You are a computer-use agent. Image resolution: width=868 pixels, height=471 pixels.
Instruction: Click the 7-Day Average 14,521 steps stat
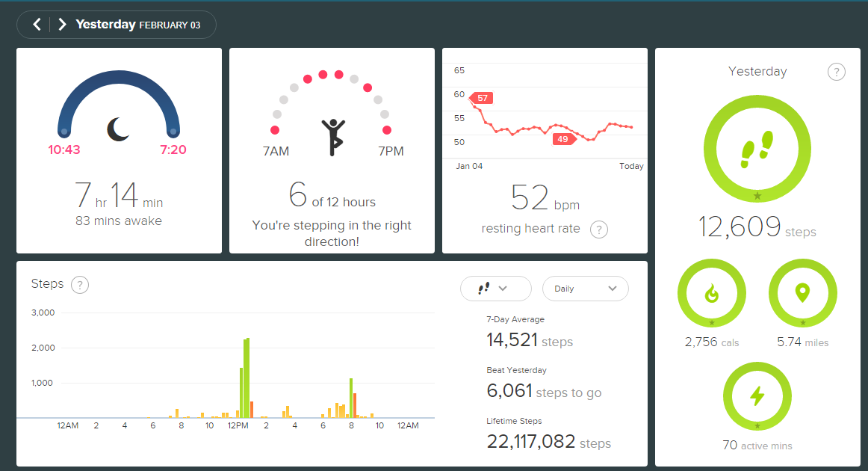click(x=529, y=333)
